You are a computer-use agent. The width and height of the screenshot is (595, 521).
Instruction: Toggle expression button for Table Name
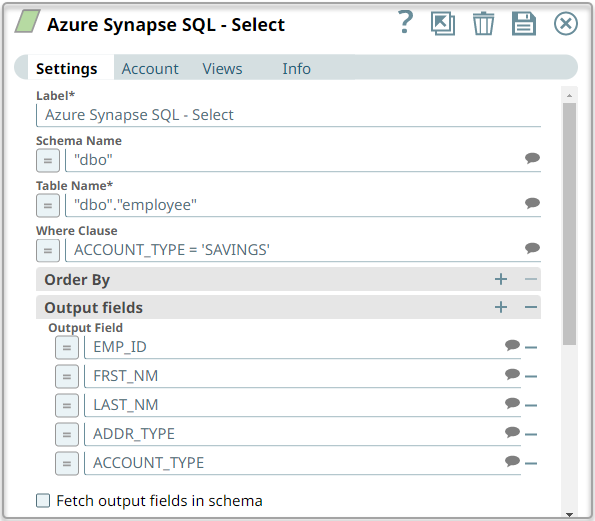click(48, 206)
